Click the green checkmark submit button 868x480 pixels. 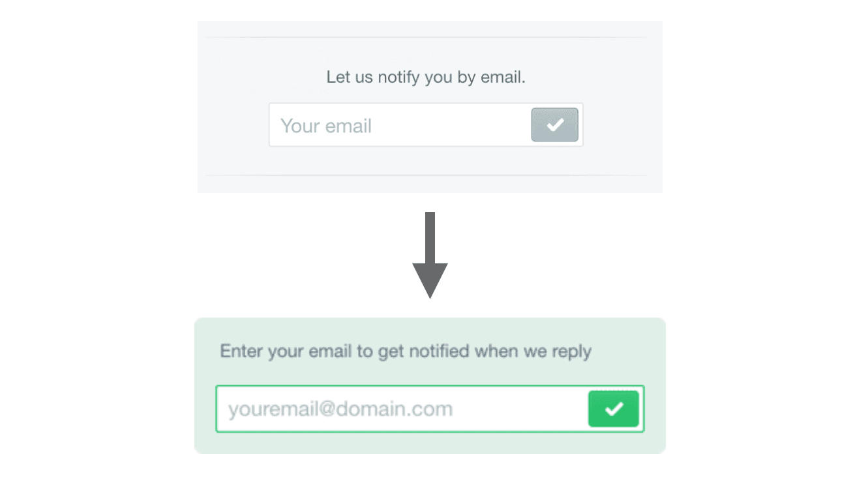coord(614,409)
